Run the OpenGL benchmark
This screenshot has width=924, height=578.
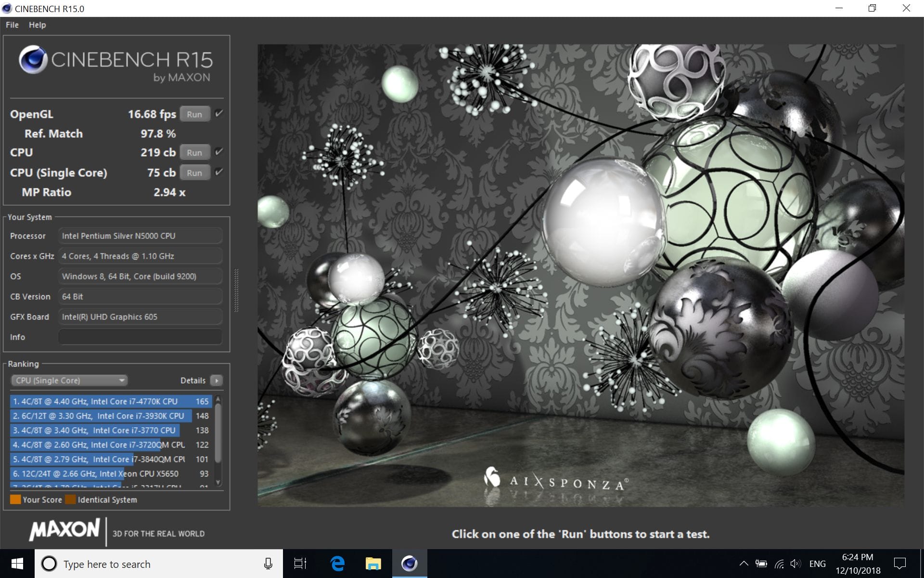click(194, 114)
